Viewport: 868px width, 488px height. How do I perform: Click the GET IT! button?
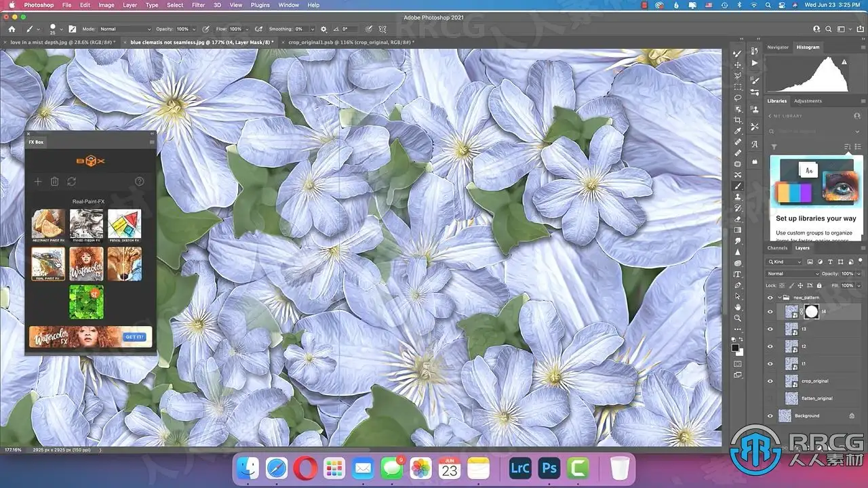pos(133,337)
